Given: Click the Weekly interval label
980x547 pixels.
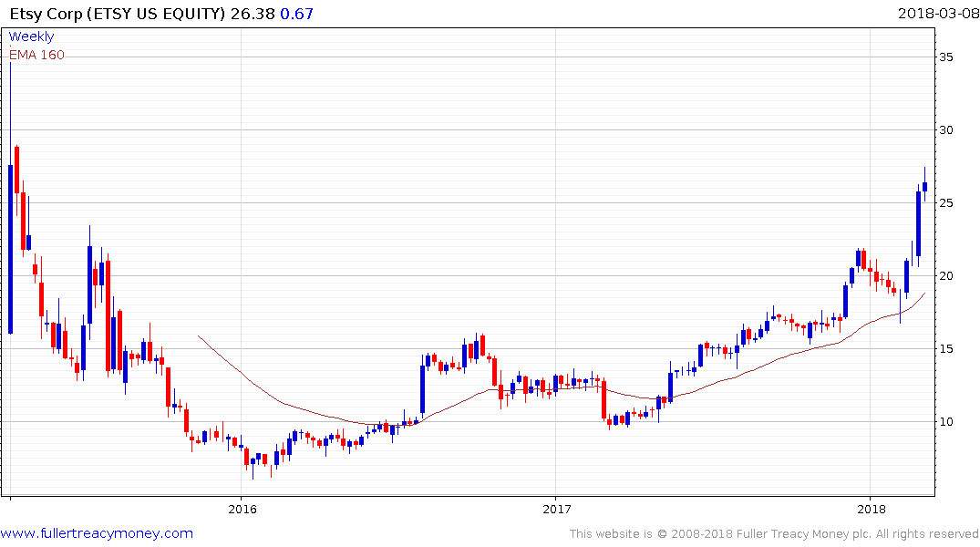Looking at the screenshot, I should pyautogui.click(x=31, y=36).
